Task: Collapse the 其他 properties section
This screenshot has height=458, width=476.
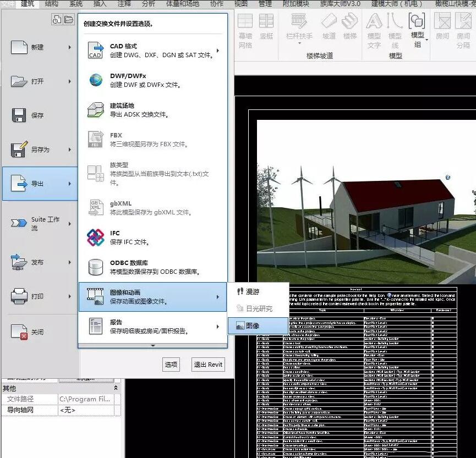Action: click(116, 388)
